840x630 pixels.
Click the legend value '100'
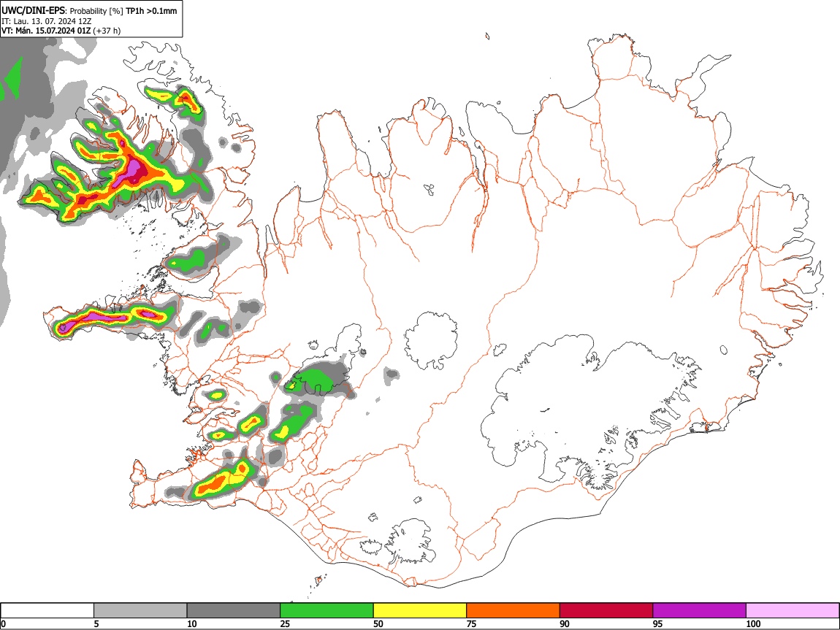click(x=753, y=623)
